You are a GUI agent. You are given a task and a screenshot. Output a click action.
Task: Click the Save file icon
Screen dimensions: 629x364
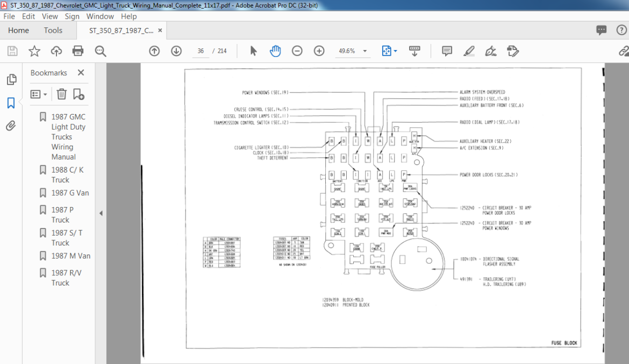[x=12, y=51]
